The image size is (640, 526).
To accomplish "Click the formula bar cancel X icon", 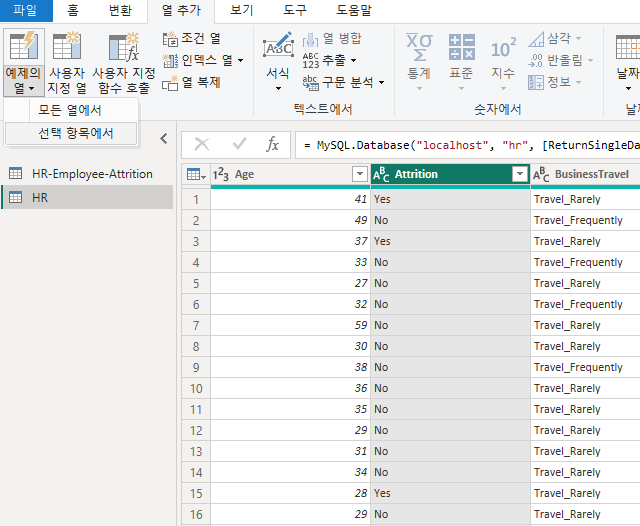I will (202, 144).
